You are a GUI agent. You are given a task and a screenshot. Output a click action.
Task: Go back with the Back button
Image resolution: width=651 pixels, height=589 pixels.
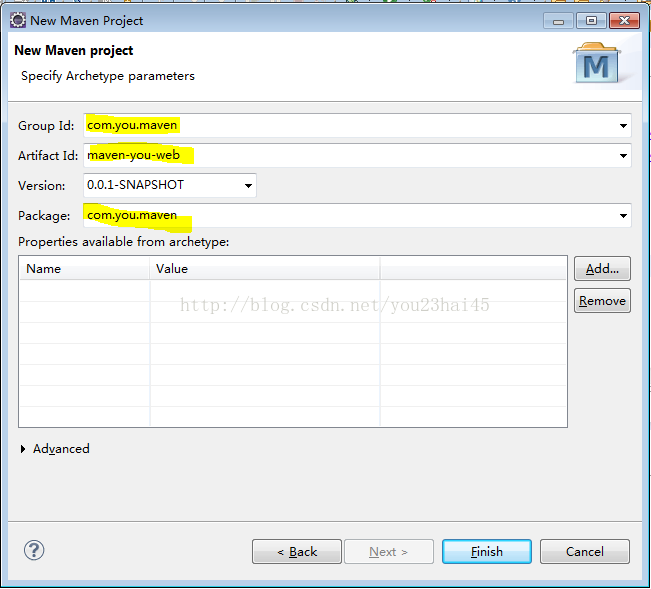[297, 552]
